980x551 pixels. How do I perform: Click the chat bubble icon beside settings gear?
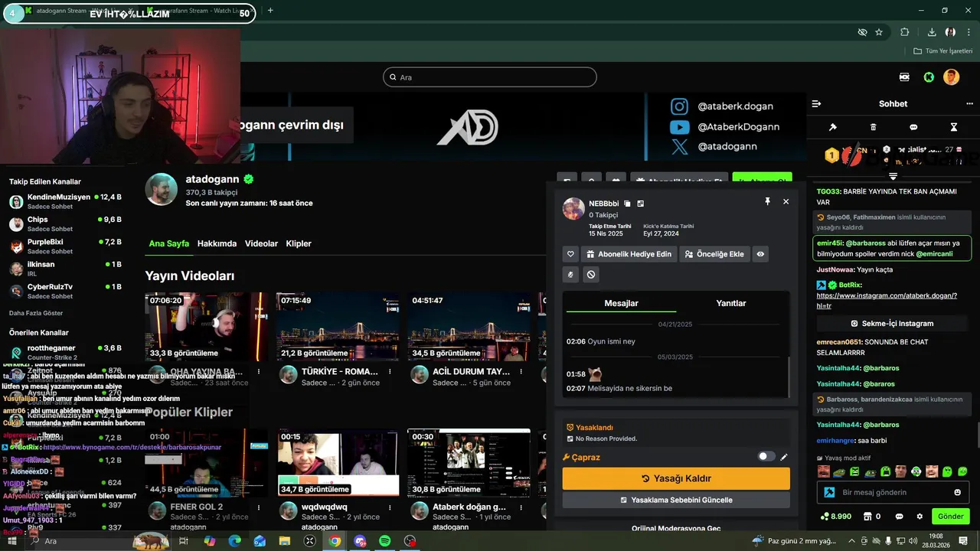(899, 517)
